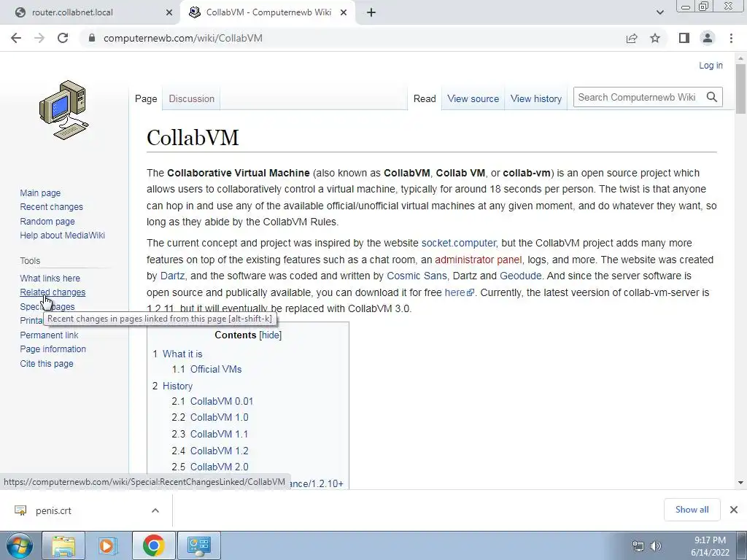Open the Cosmic Sans user link

click(x=417, y=276)
